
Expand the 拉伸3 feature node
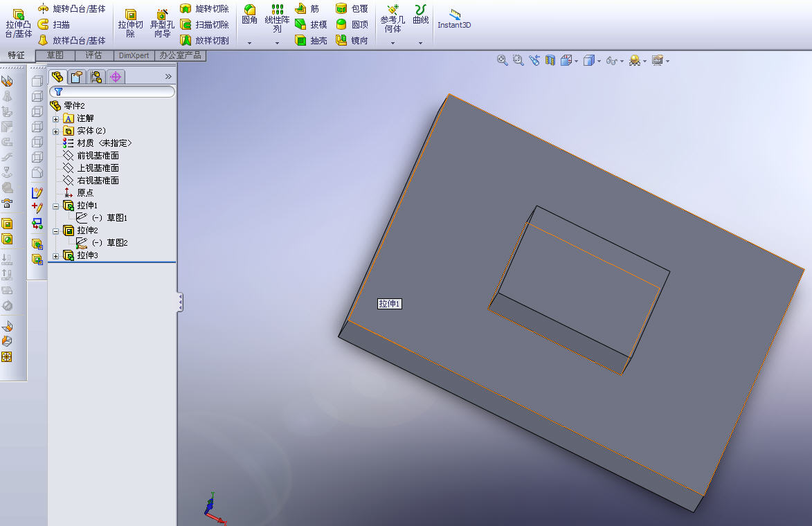coord(56,256)
